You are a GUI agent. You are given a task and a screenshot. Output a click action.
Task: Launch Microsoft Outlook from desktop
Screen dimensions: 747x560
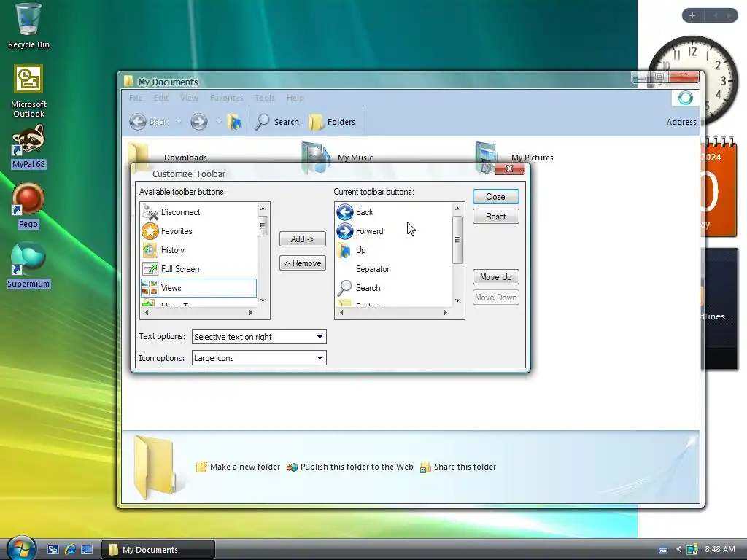pyautogui.click(x=28, y=91)
